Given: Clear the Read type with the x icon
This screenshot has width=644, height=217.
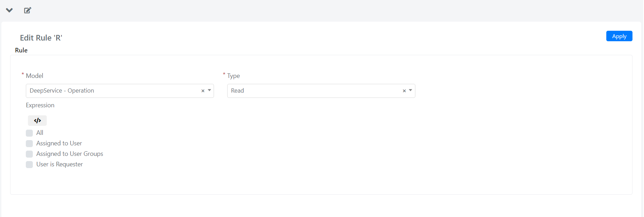Looking at the screenshot, I should click(x=404, y=91).
